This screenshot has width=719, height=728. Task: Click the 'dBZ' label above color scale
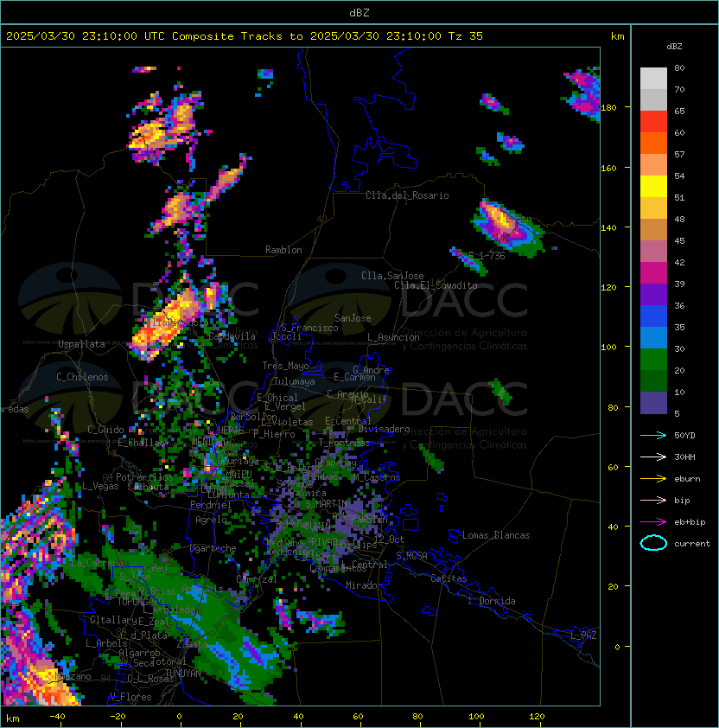pos(674,47)
